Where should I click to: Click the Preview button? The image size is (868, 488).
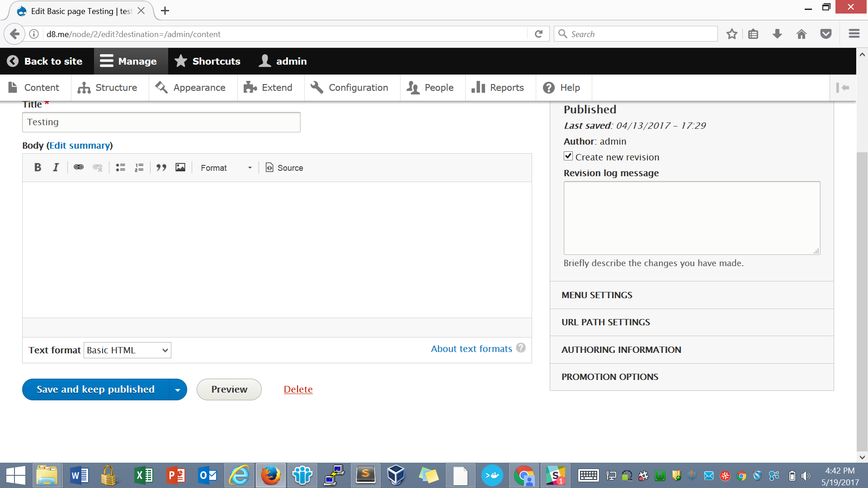(229, 389)
